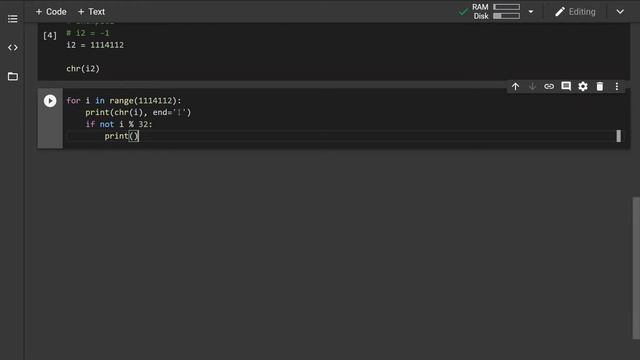This screenshot has width=640, height=360.
Task: Click the commented '# i2 = -1' line
Action: tap(88, 33)
